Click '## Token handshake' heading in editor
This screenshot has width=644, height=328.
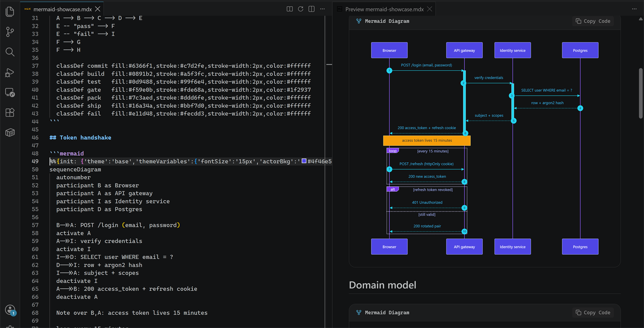click(x=80, y=137)
